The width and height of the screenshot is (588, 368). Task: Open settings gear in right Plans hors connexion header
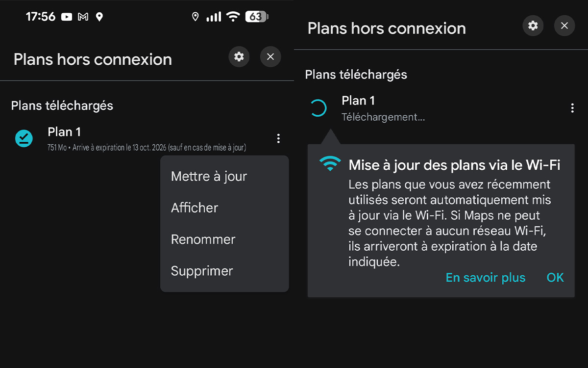point(533,26)
